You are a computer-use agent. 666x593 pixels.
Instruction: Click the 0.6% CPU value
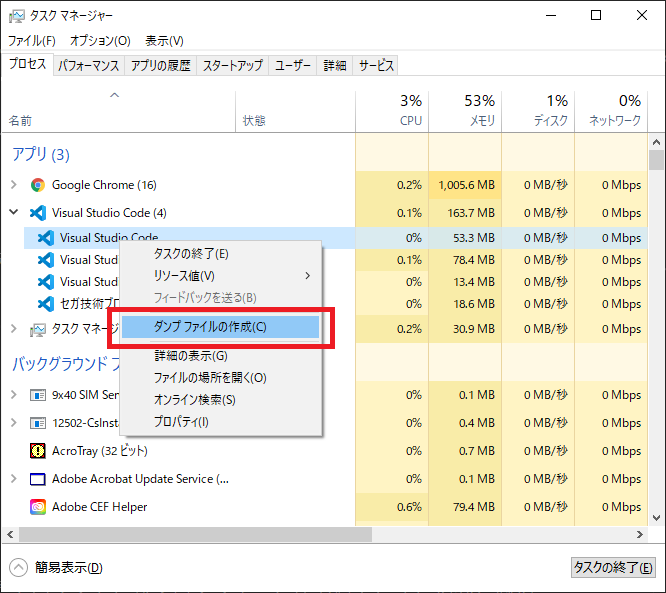[409, 507]
